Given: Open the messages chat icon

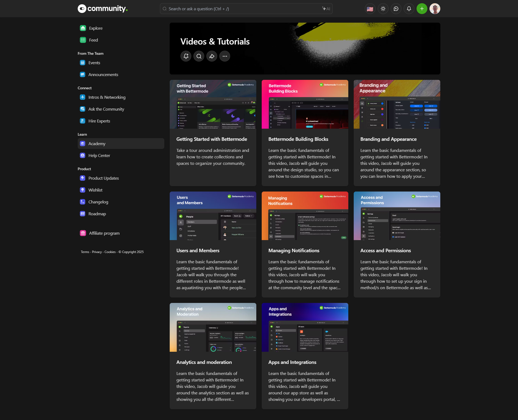Looking at the screenshot, I should coord(396,9).
